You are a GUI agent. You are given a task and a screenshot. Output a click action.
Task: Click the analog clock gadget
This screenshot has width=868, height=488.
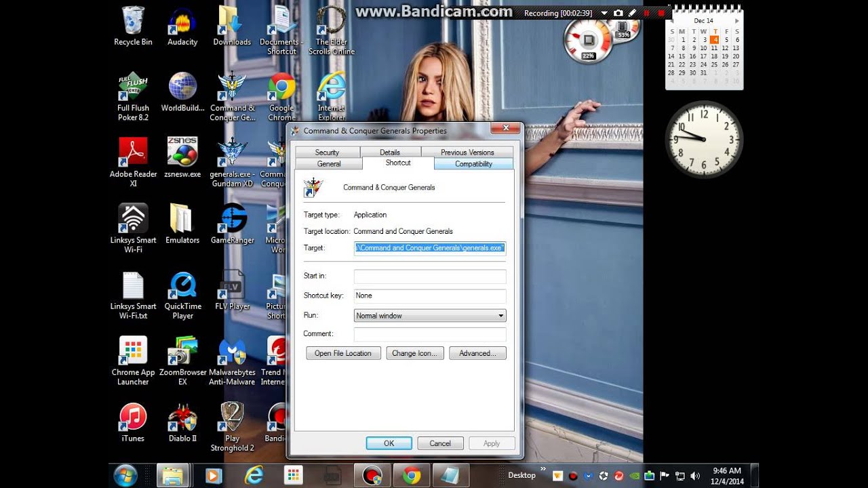click(703, 139)
